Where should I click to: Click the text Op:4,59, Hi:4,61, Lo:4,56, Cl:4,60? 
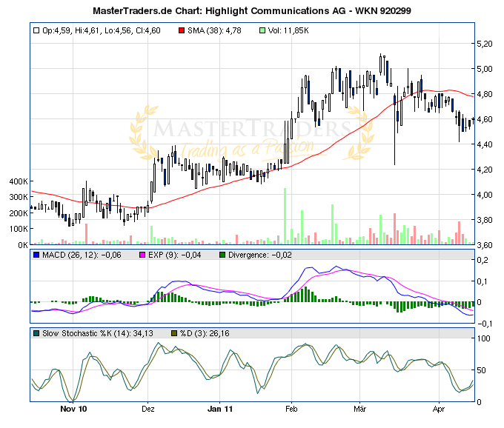[x=102, y=31]
